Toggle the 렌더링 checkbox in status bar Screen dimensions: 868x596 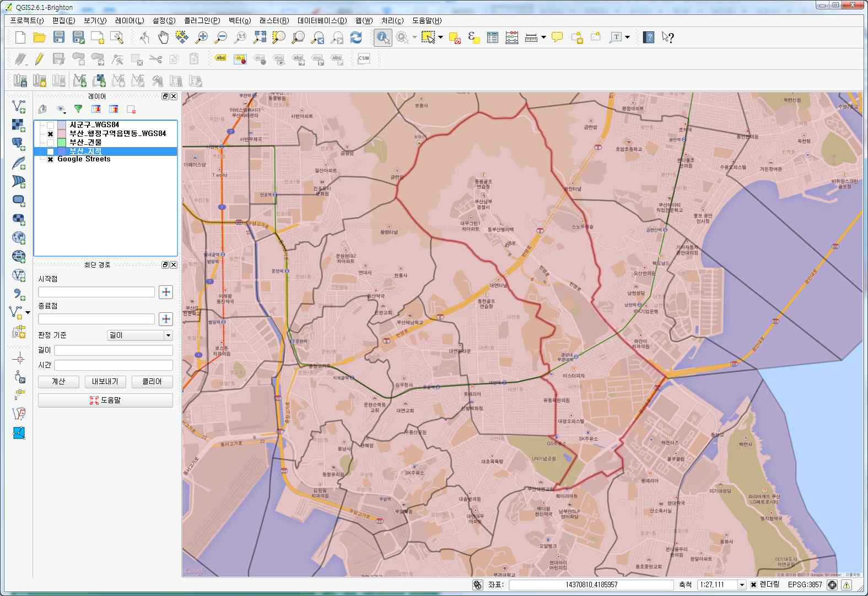pyautogui.click(x=753, y=585)
